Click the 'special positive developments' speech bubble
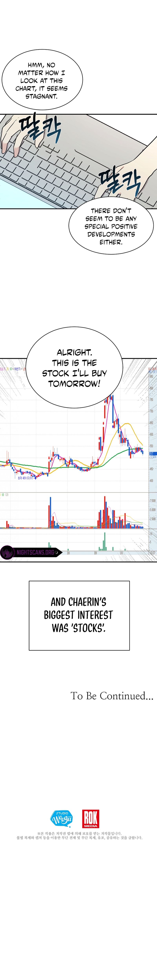Screen dimensions: 157x980 click(111, 226)
